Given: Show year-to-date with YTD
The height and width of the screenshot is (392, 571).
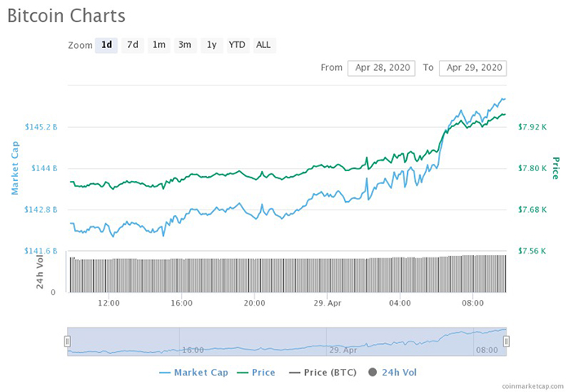Looking at the screenshot, I should pyautogui.click(x=237, y=45).
